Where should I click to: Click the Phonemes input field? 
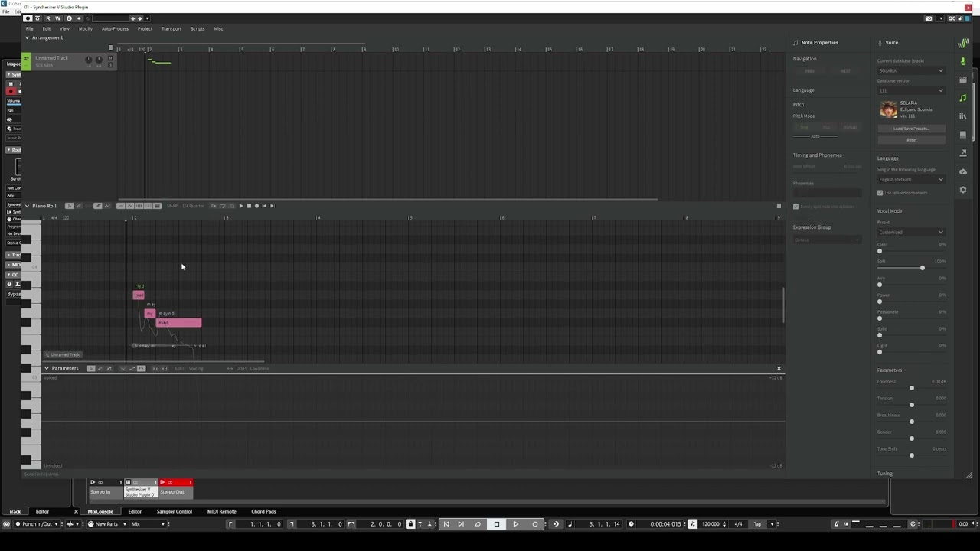[x=827, y=193]
